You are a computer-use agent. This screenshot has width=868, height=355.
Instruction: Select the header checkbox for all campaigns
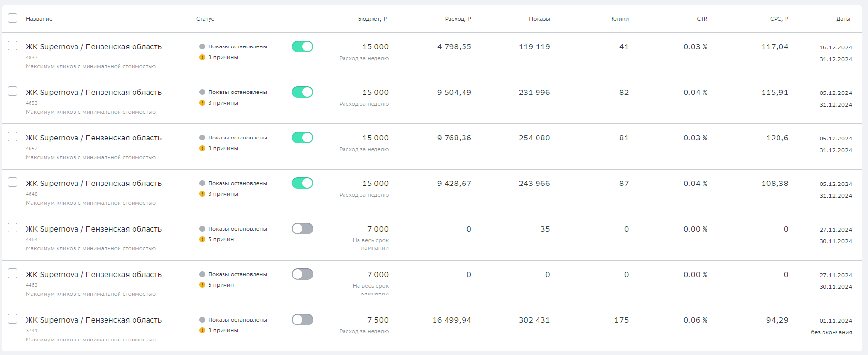(x=13, y=18)
